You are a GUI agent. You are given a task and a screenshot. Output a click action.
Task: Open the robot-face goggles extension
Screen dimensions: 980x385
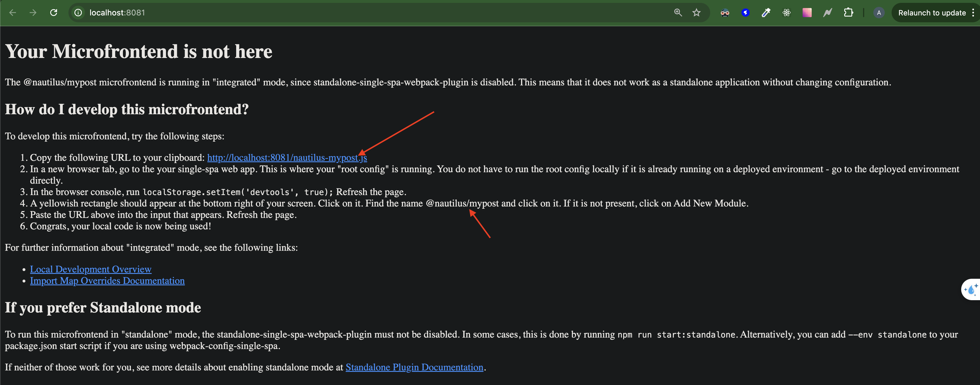point(725,13)
